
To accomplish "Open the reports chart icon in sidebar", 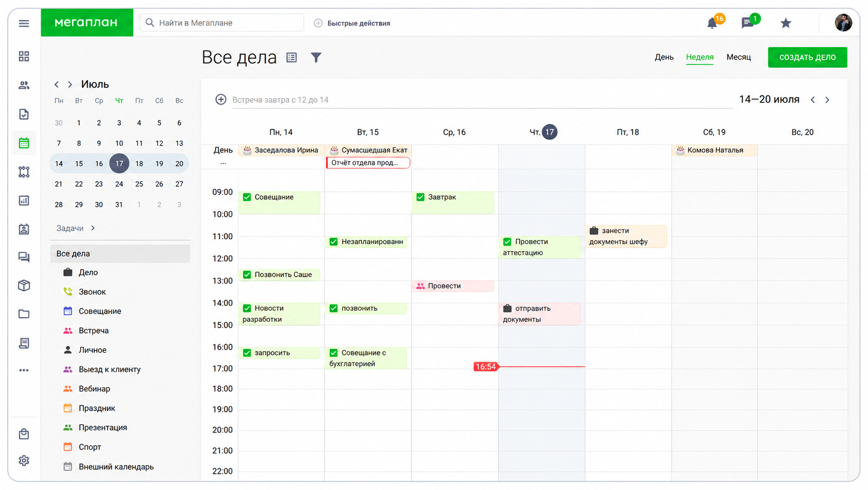I will click(x=24, y=200).
